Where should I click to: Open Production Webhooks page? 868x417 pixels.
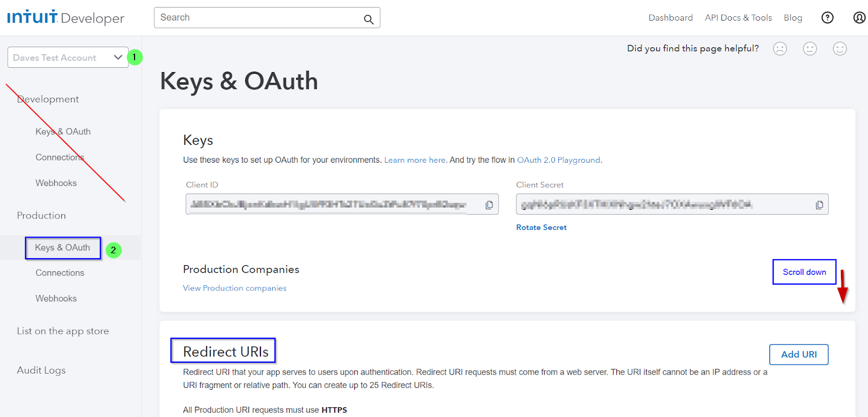pyautogui.click(x=56, y=299)
